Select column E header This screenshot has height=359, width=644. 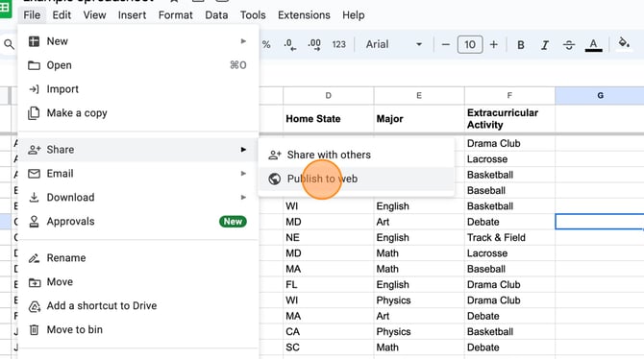419,96
